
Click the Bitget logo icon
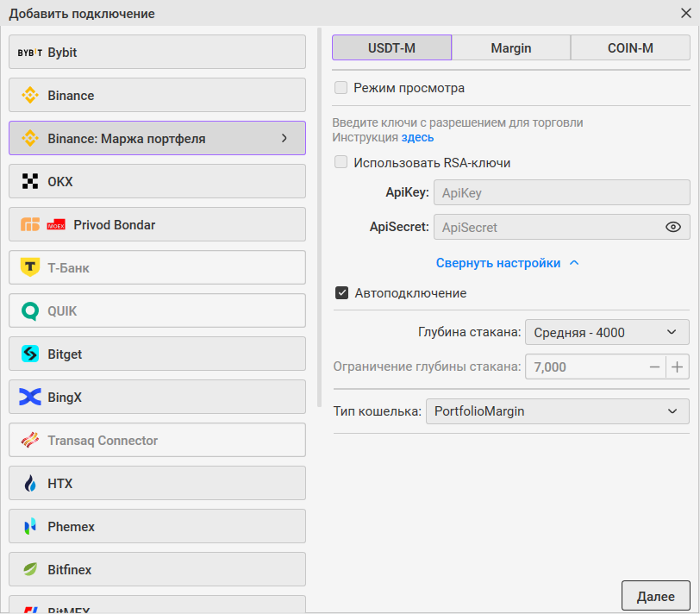tap(30, 354)
